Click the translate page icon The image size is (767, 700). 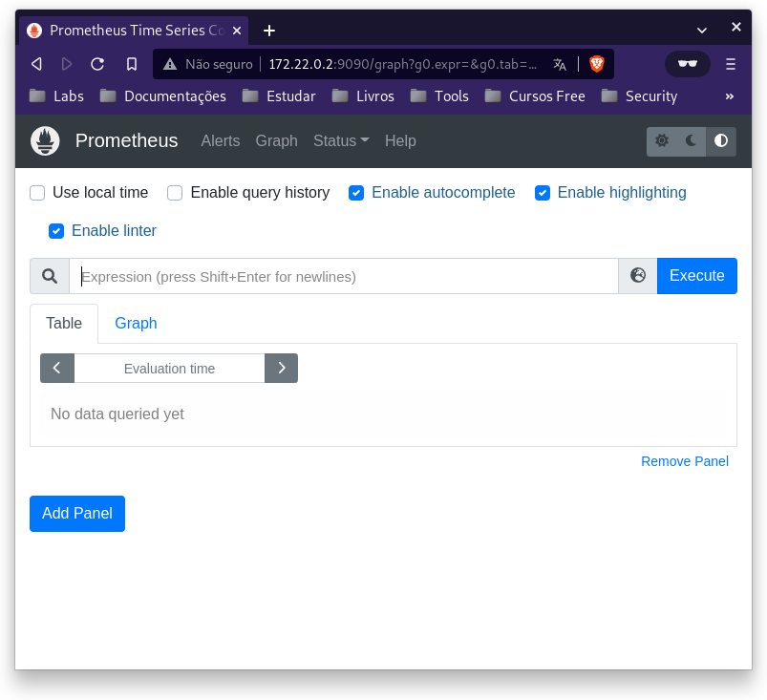[x=560, y=64]
